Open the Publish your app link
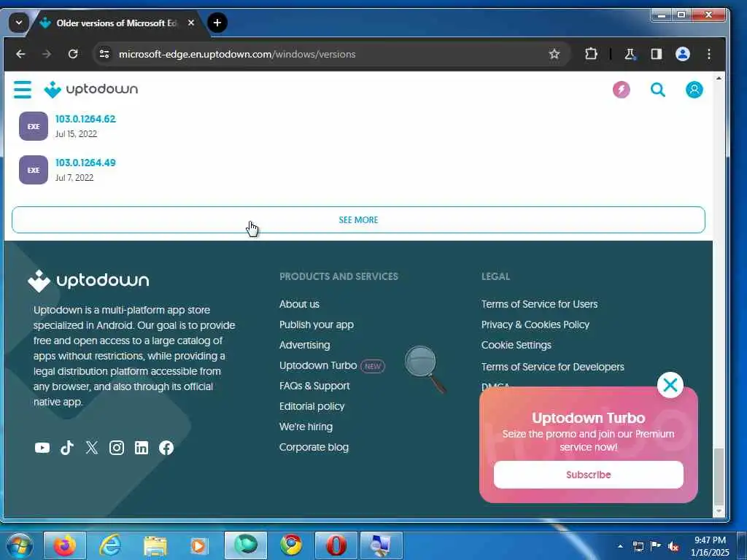The height and width of the screenshot is (560, 747). click(x=317, y=324)
